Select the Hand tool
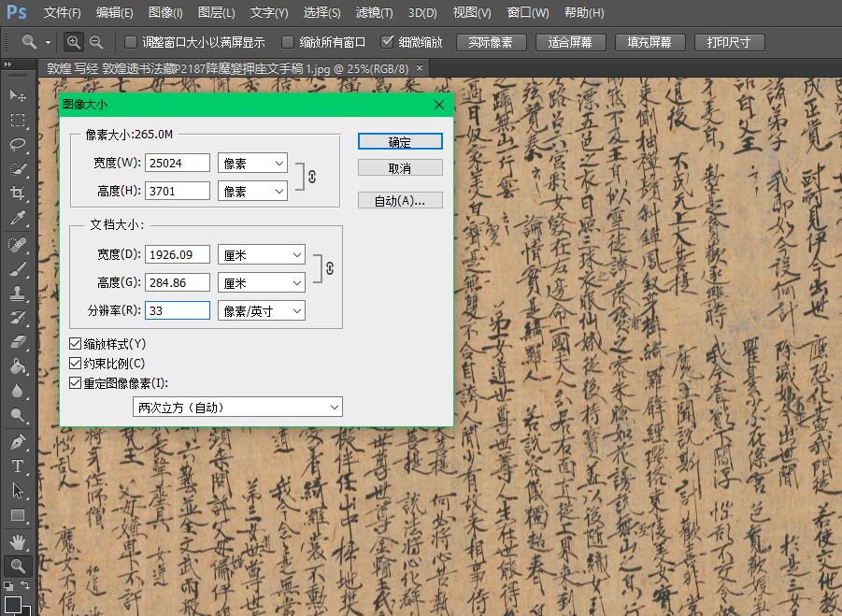This screenshot has width=842, height=616. pos(17,542)
